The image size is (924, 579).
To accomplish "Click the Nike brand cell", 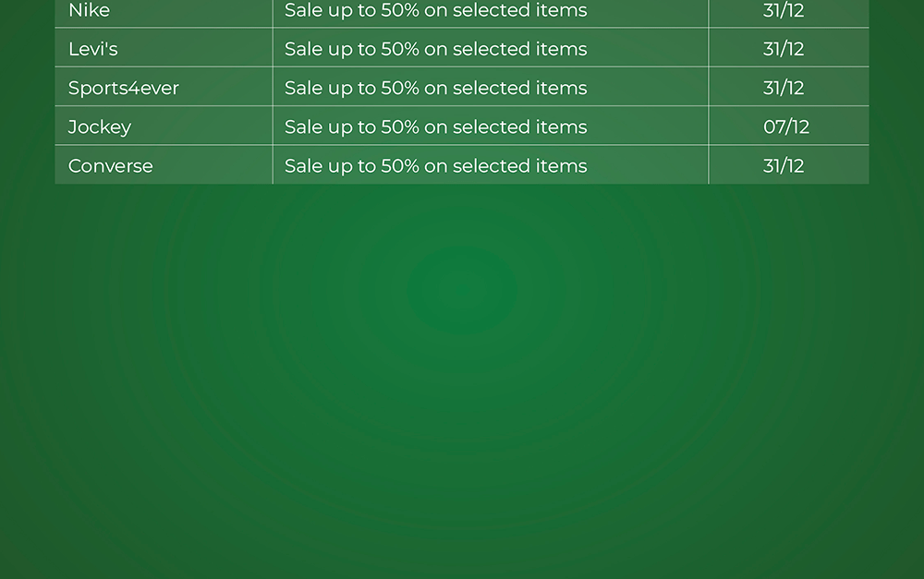I will click(x=90, y=11).
